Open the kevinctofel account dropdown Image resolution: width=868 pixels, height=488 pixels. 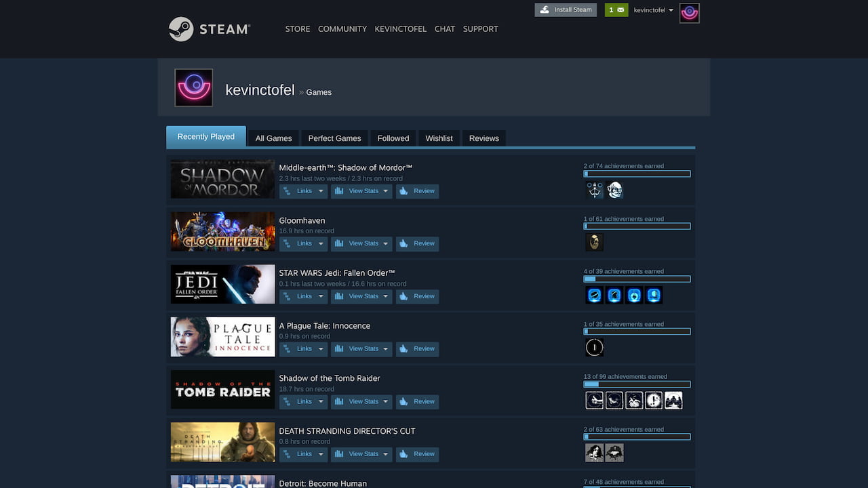coord(653,10)
